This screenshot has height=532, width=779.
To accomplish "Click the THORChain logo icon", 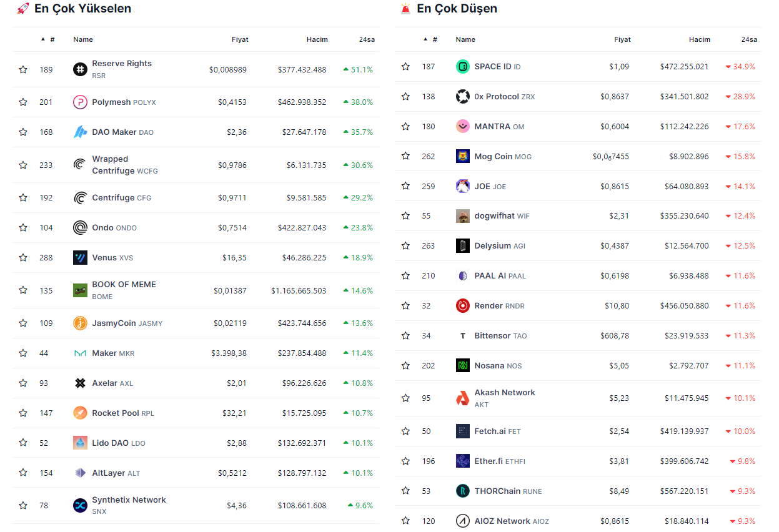I will click(462, 491).
